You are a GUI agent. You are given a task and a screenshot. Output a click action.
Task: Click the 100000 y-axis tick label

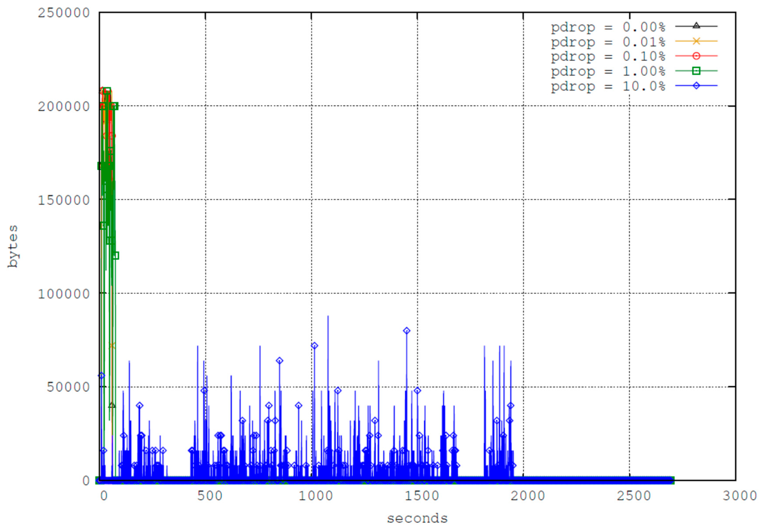point(64,294)
